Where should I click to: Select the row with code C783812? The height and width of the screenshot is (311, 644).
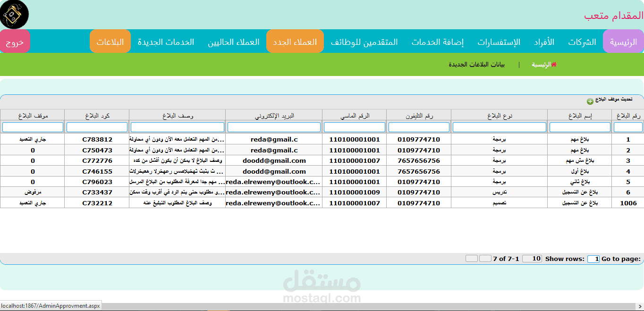[322, 139]
